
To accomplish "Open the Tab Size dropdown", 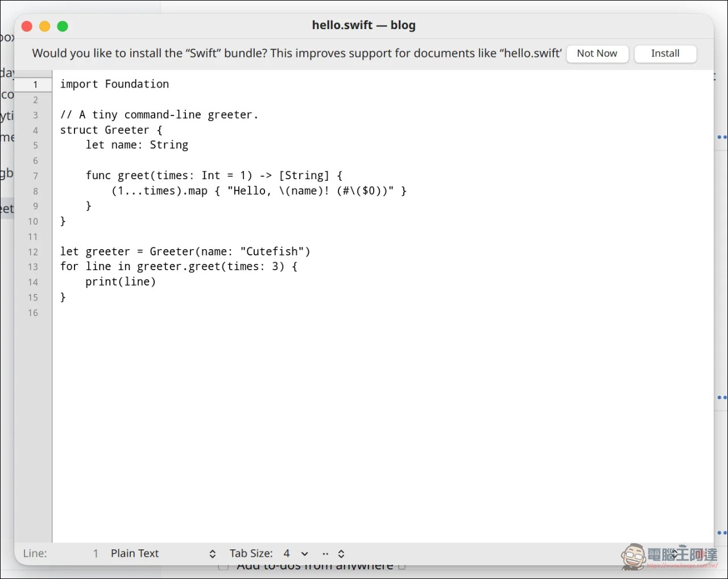I will (296, 553).
